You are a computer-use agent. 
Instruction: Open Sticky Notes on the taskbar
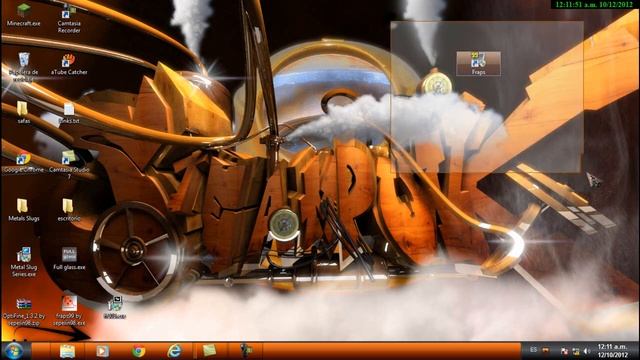(209, 351)
